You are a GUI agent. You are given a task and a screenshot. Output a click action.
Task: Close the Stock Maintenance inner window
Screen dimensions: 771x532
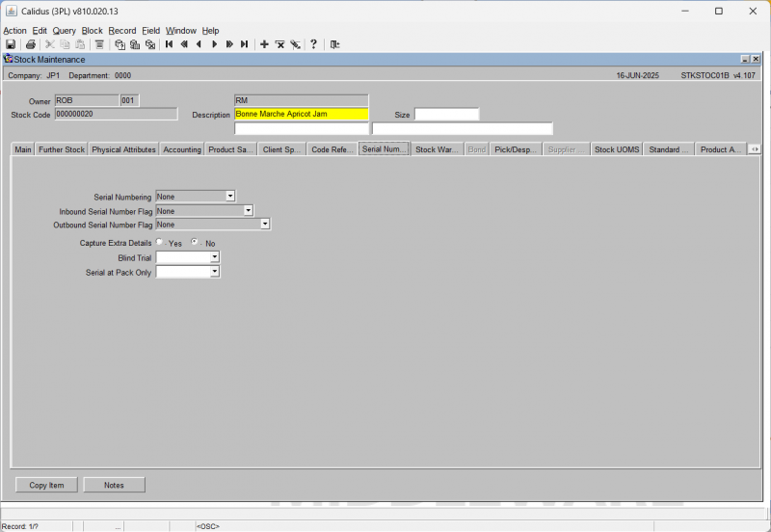pos(756,60)
